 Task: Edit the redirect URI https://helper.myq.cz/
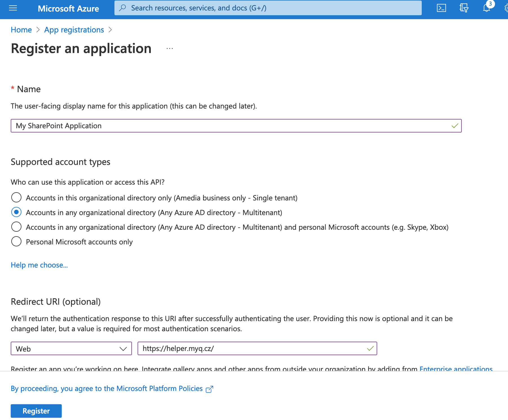click(x=254, y=348)
